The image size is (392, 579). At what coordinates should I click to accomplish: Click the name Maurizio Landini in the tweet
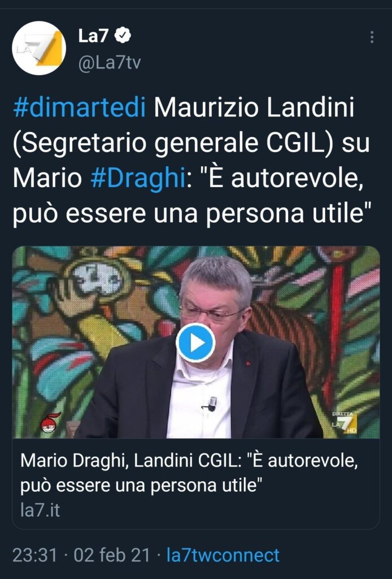[254, 107]
